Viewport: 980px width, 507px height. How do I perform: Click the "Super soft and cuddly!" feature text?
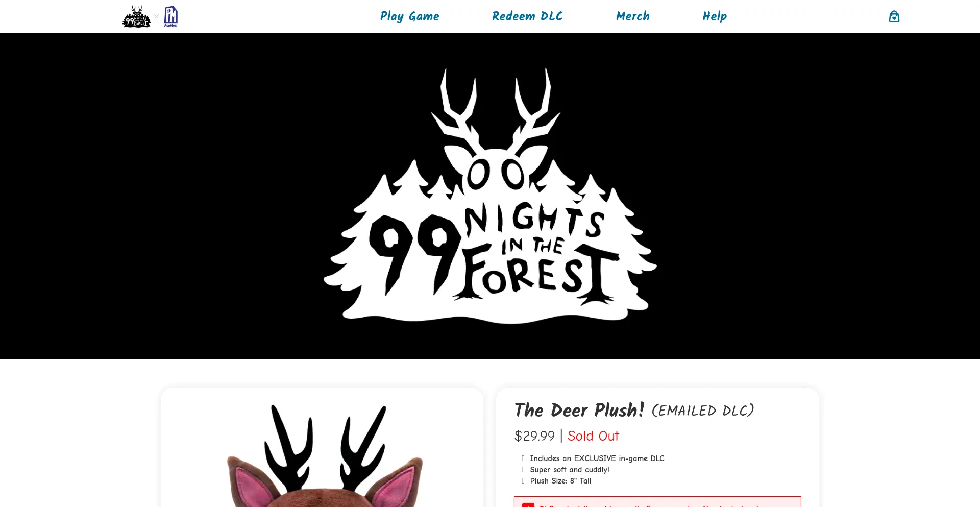click(x=570, y=470)
